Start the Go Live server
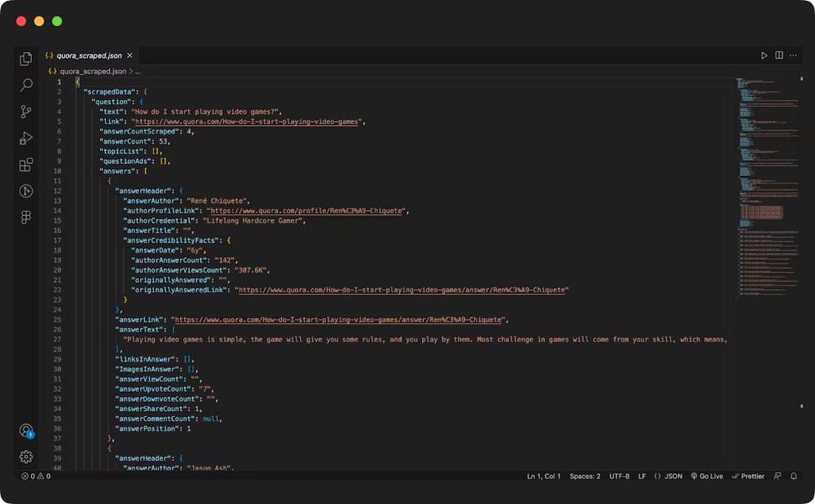 706,476
